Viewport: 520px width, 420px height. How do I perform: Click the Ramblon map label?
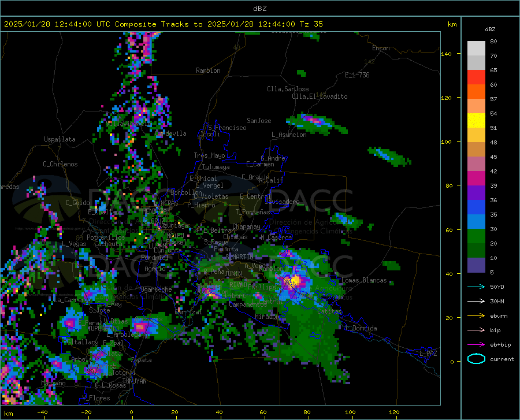click(208, 70)
